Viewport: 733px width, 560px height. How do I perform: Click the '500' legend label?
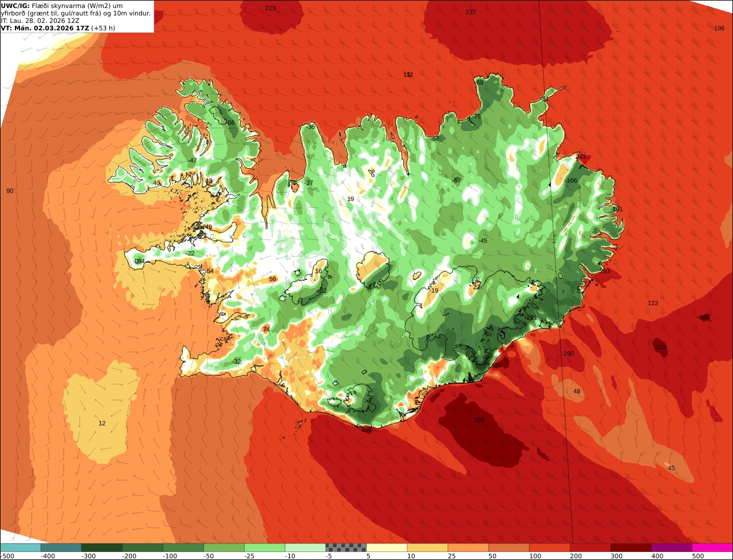tap(698, 556)
